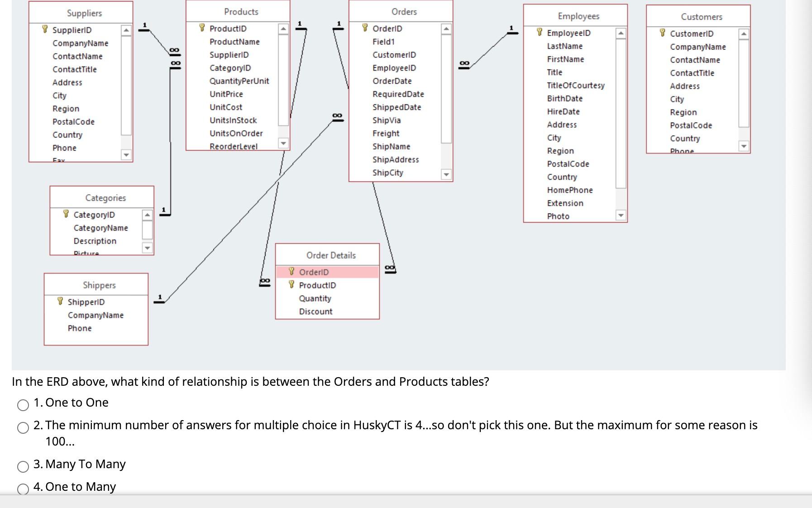Click the key icon beside CustomerID in Customers
Image resolution: width=812 pixels, height=508 pixels.
tap(662, 33)
